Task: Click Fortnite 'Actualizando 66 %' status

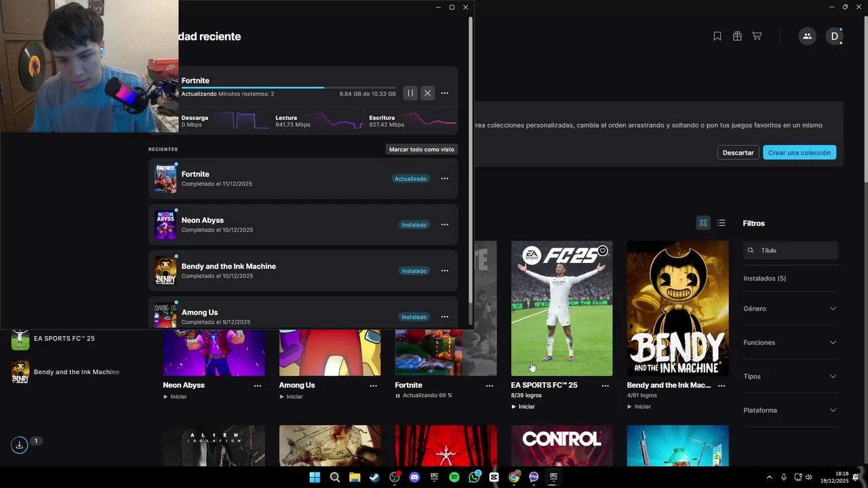Action: pos(424,395)
